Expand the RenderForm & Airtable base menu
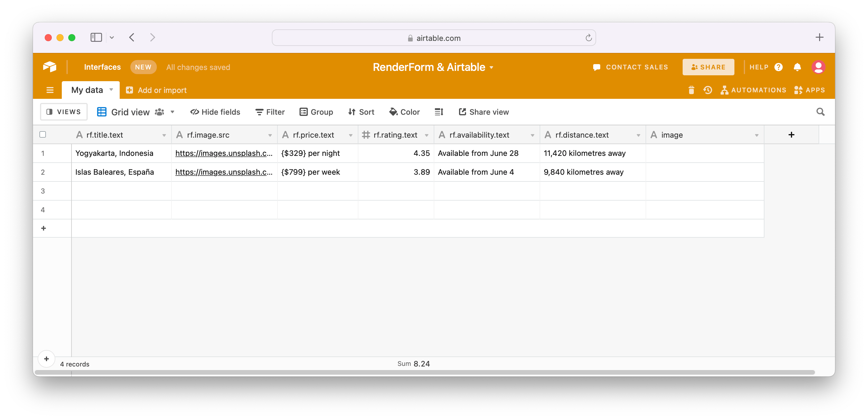The width and height of the screenshot is (868, 420). (x=491, y=67)
